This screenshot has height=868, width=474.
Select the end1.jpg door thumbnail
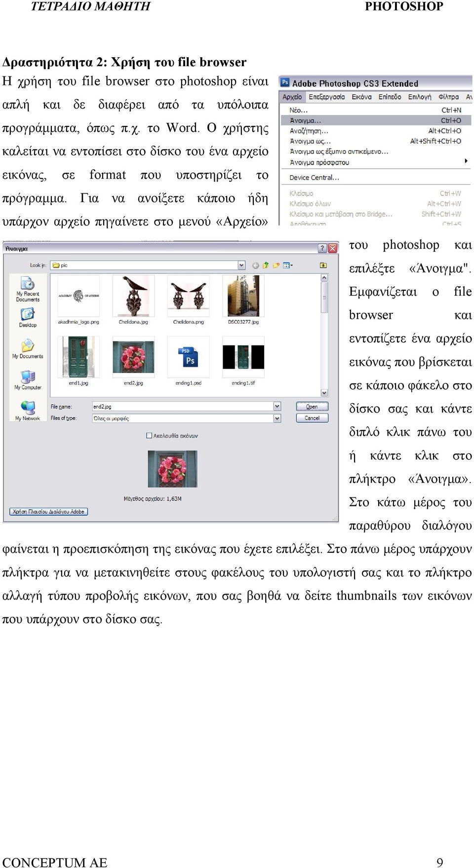pyautogui.click(x=78, y=357)
